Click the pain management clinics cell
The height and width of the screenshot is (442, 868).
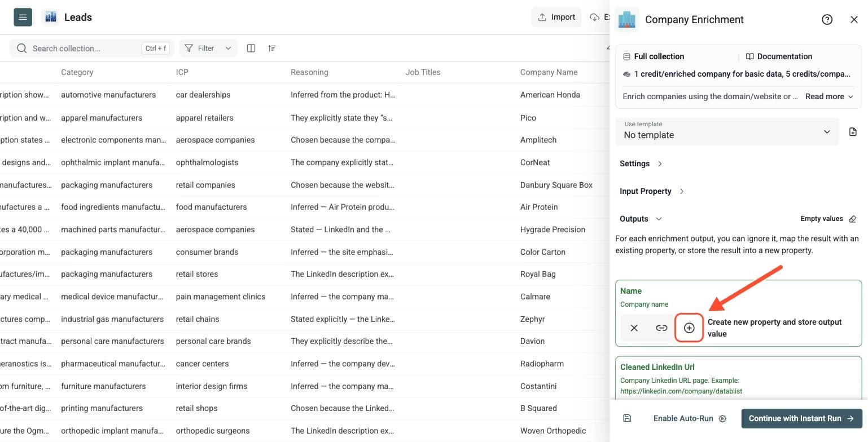[x=221, y=297]
